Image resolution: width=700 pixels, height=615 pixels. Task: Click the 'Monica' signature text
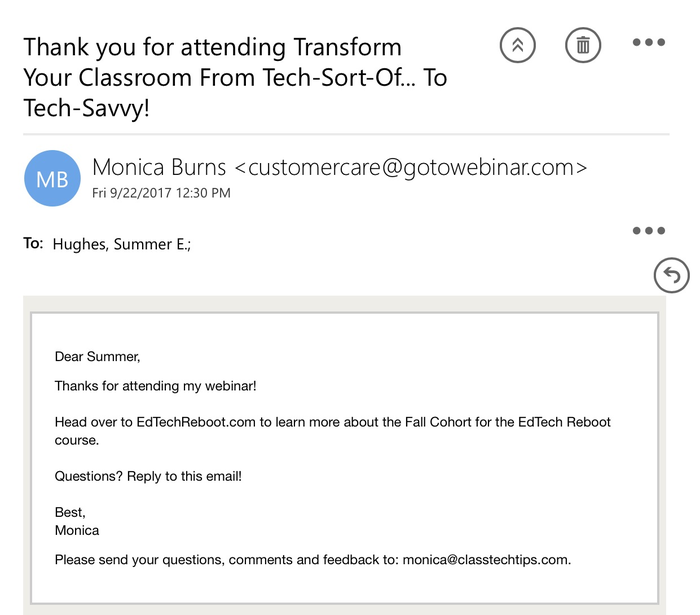pyautogui.click(x=77, y=530)
